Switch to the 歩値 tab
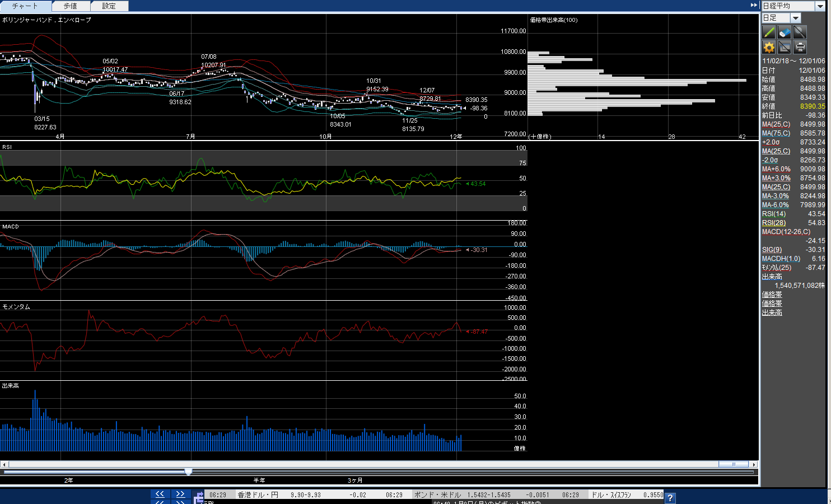This screenshot has height=504, width=831. [70, 6]
